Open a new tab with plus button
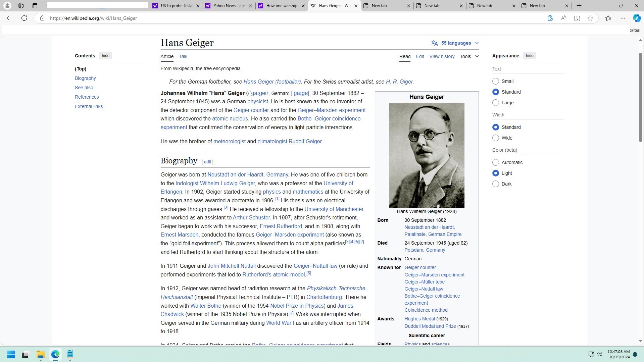The image size is (644, 362). (579, 6)
